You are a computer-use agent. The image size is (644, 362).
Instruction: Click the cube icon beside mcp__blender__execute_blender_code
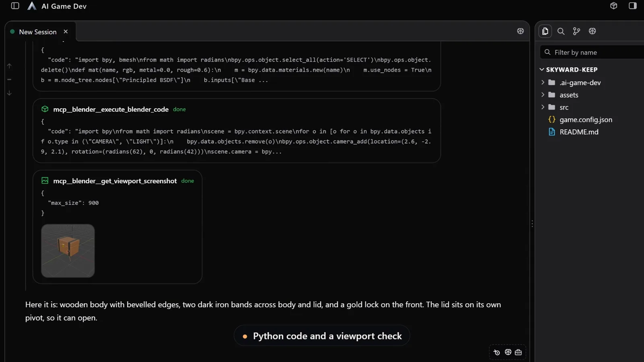pyautogui.click(x=45, y=109)
